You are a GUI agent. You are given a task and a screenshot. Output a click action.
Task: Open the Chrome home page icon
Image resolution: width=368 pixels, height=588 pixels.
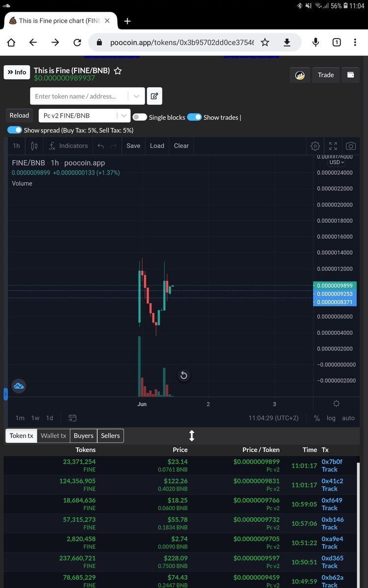(11, 43)
